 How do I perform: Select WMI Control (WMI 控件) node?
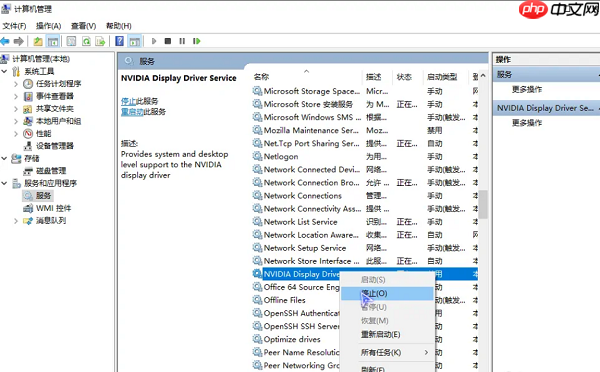54,208
